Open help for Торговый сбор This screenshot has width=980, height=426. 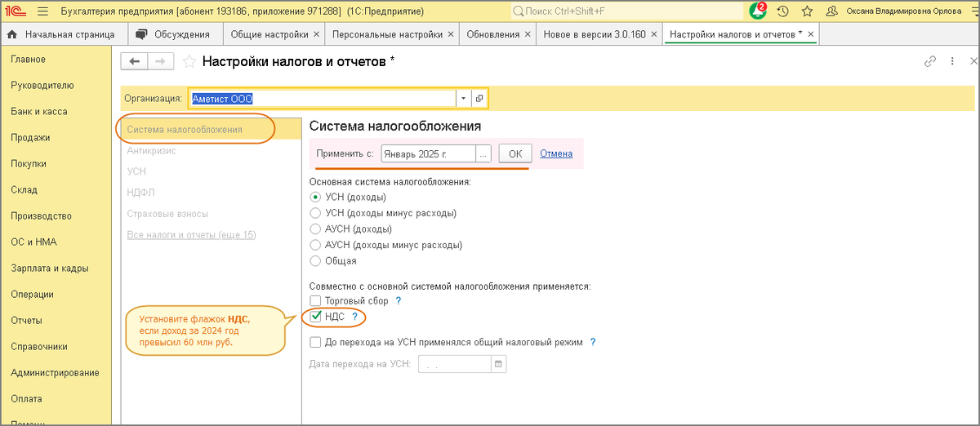(x=399, y=301)
